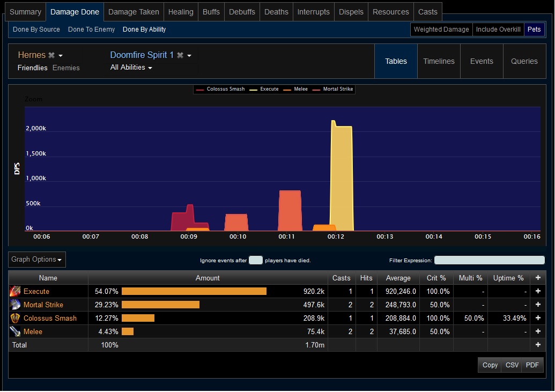Click the Execute ability name link
The width and height of the screenshot is (555, 392).
36,291
